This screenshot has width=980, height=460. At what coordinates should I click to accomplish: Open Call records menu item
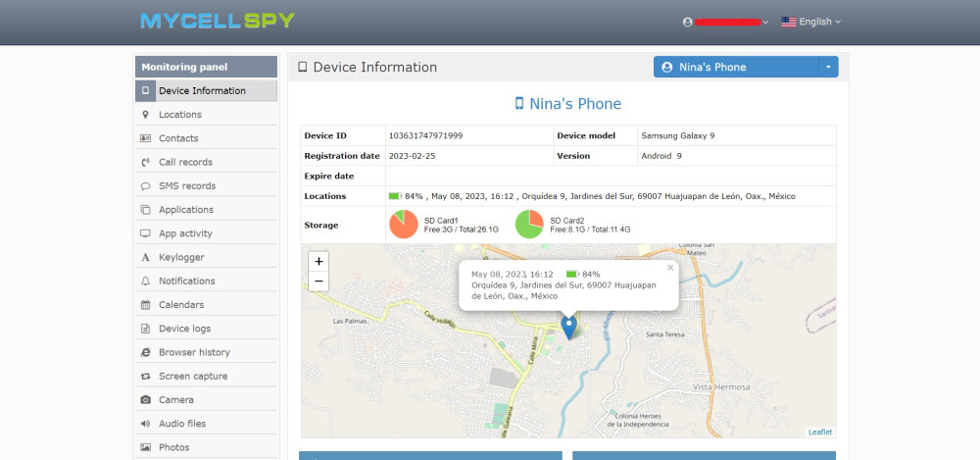click(x=206, y=162)
